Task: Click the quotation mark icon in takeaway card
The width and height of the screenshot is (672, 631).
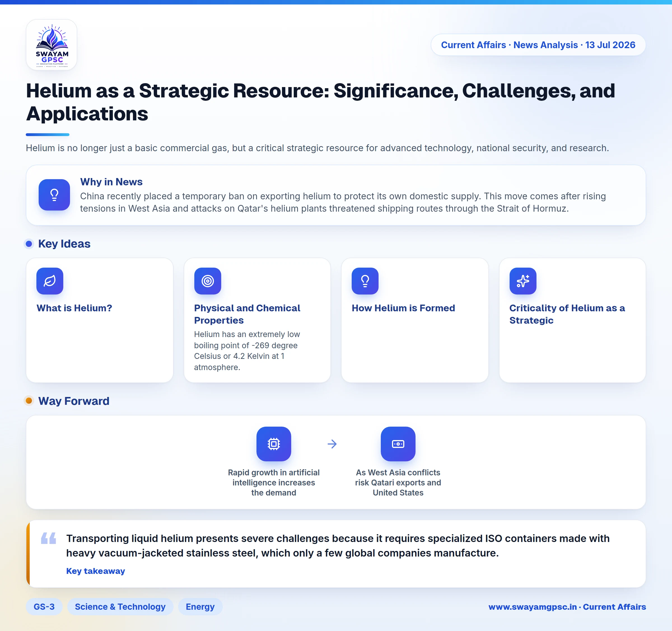Action: click(x=49, y=538)
